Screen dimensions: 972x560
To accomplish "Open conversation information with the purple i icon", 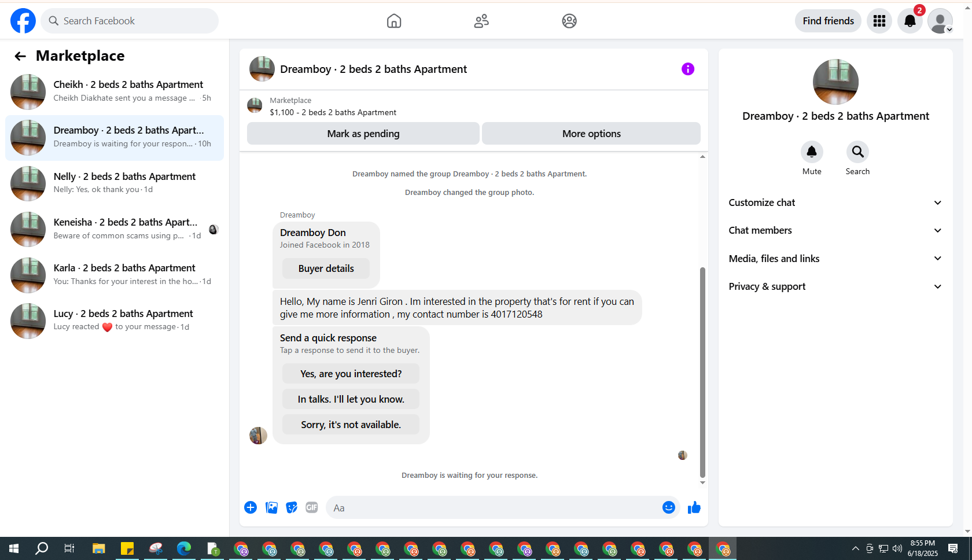I will coord(688,69).
